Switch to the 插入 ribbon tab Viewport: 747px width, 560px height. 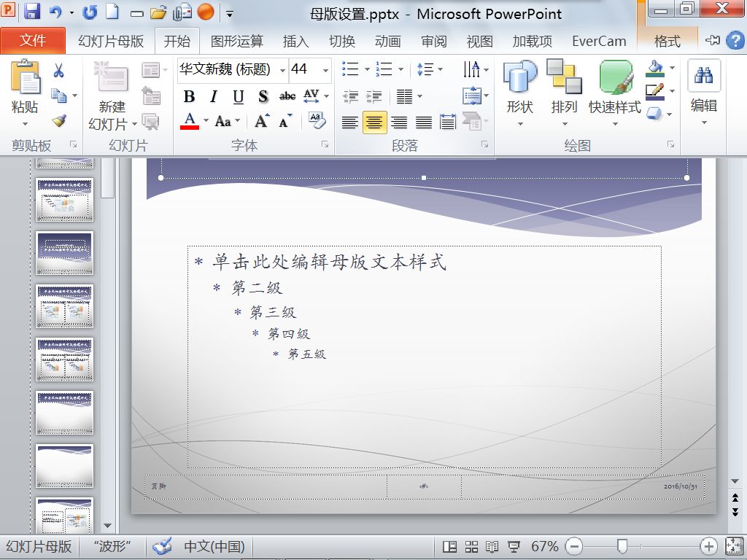coord(295,42)
